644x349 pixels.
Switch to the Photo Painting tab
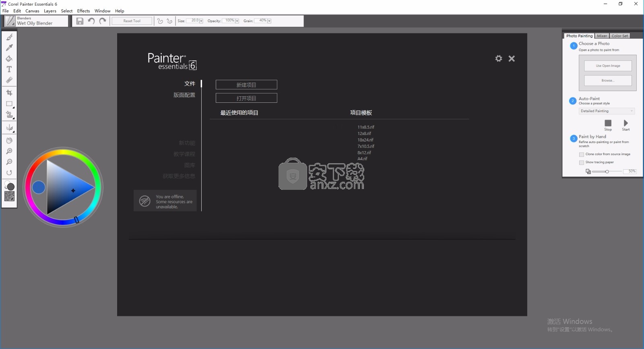[x=579, y=36]
